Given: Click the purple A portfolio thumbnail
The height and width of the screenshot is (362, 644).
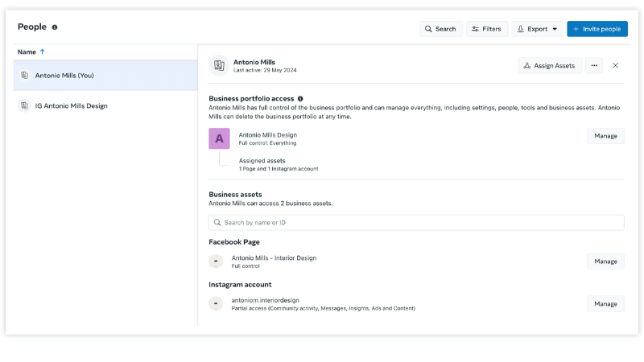Looking at the screenshot, I should 219,138.
